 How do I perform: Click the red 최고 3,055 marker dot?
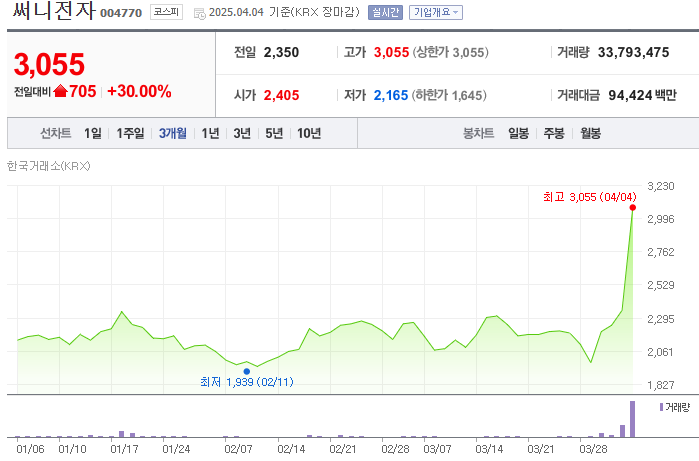(633, 207)
